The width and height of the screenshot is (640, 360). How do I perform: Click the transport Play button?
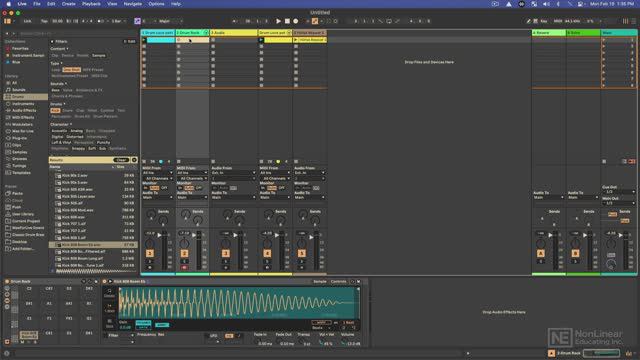(x=278, y=21)
